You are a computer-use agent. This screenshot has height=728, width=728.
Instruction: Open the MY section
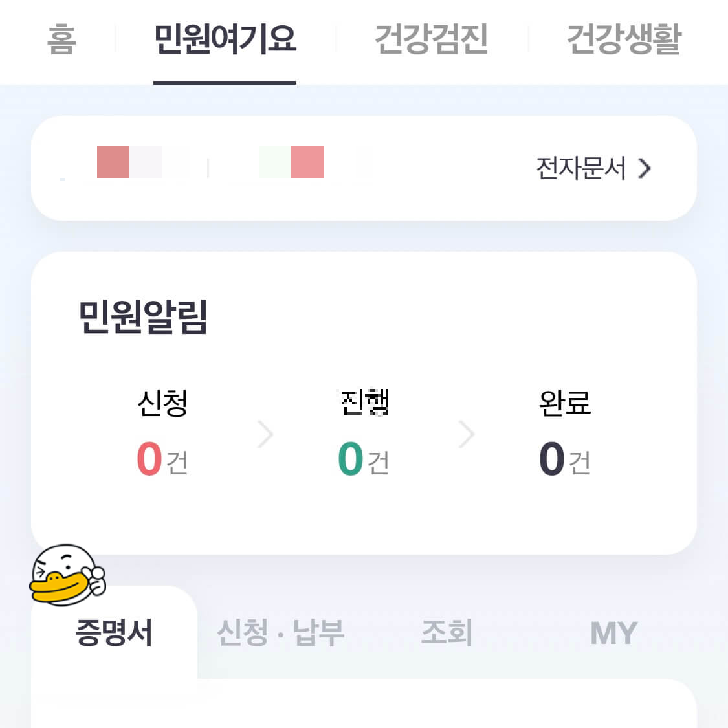pyautogui.click(x=613, y=634)
